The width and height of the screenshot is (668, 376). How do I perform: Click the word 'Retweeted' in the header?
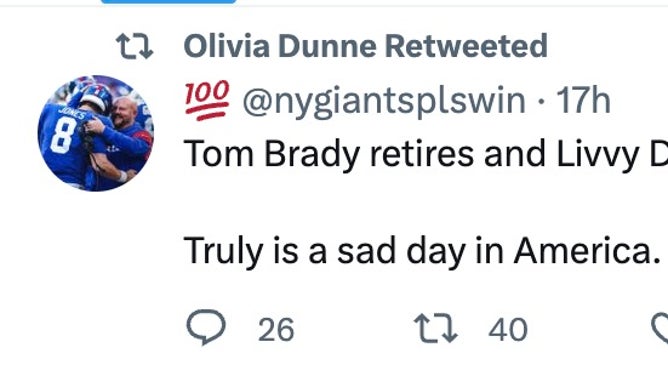tap(466, 46)
